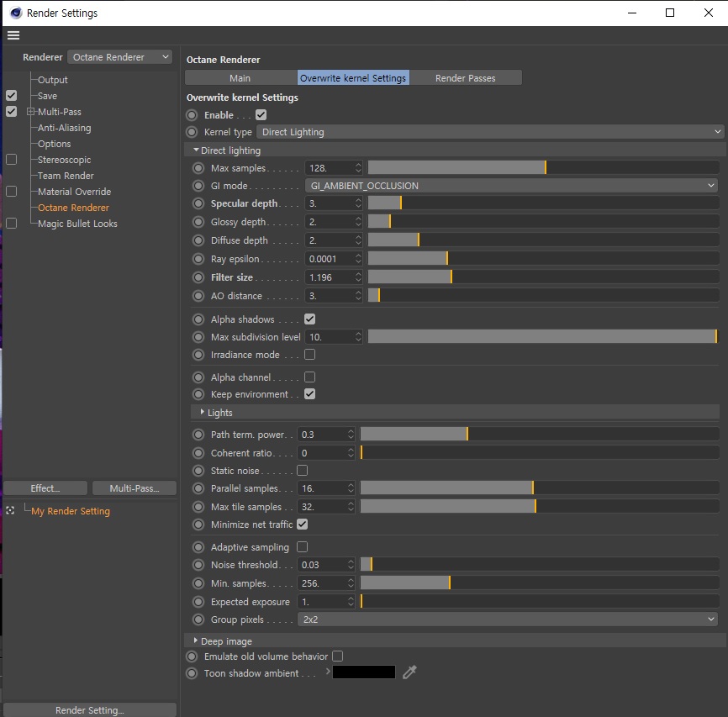Click the animation dot beside Max subdivision level
Image resolution: width=728 pixels, height=717 pixels.
tap(198, 337)
